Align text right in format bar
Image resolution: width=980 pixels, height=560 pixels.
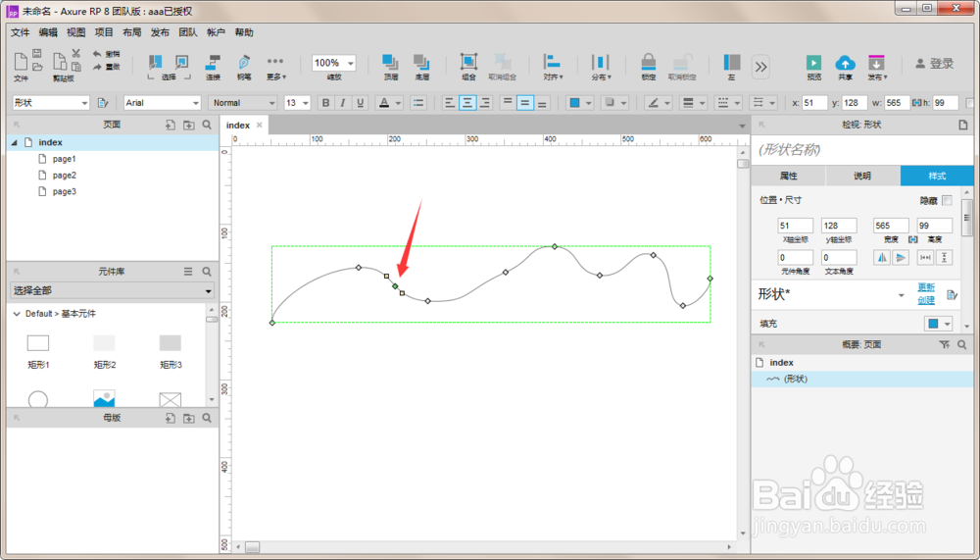484,103
